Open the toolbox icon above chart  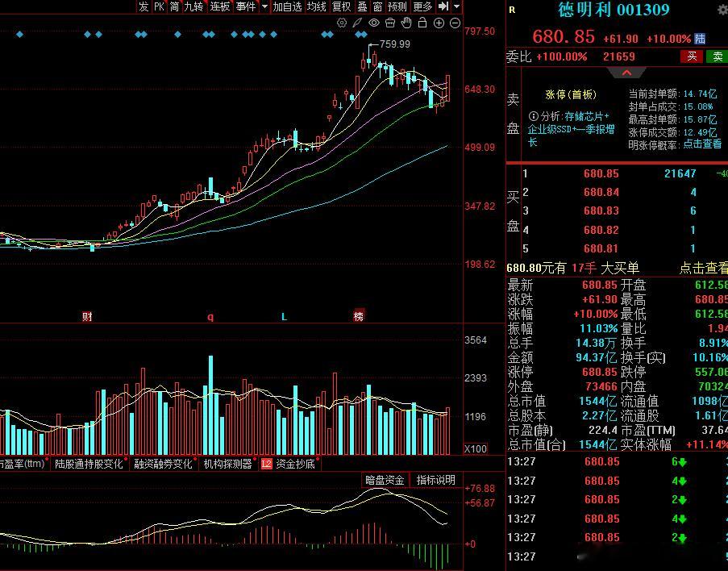pos(390,23)
